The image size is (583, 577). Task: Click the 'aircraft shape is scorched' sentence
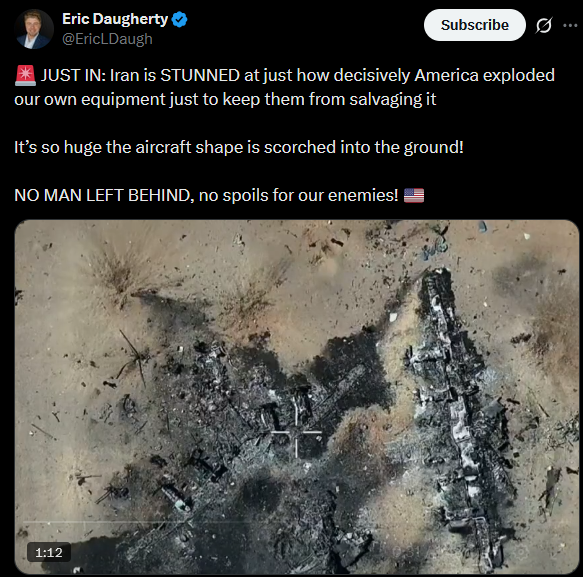click(x=239, y=147)
